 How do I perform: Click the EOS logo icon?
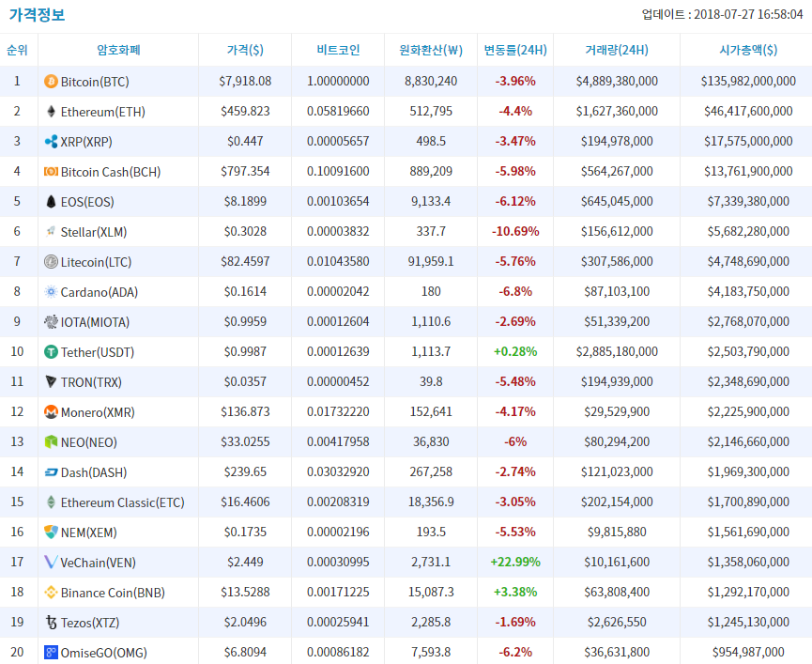click(x=51, y=202)
